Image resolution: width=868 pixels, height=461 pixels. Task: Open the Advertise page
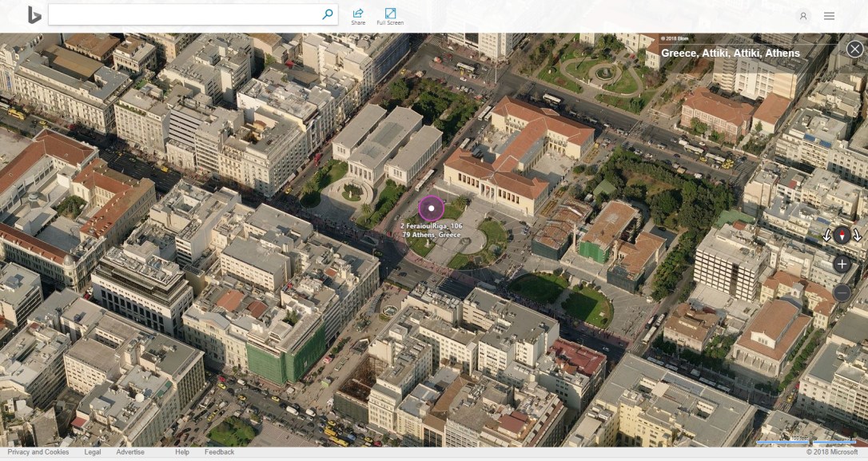[x=129, y=451]
